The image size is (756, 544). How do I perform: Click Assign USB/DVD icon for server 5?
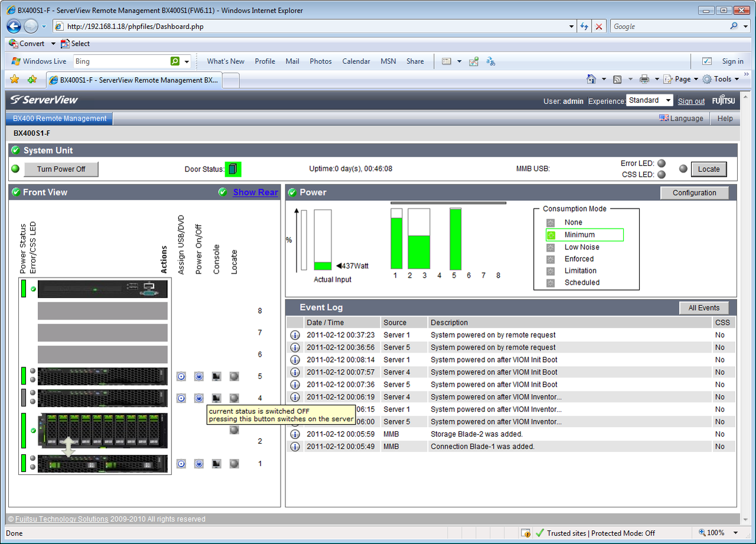click(x=181, y=376)
